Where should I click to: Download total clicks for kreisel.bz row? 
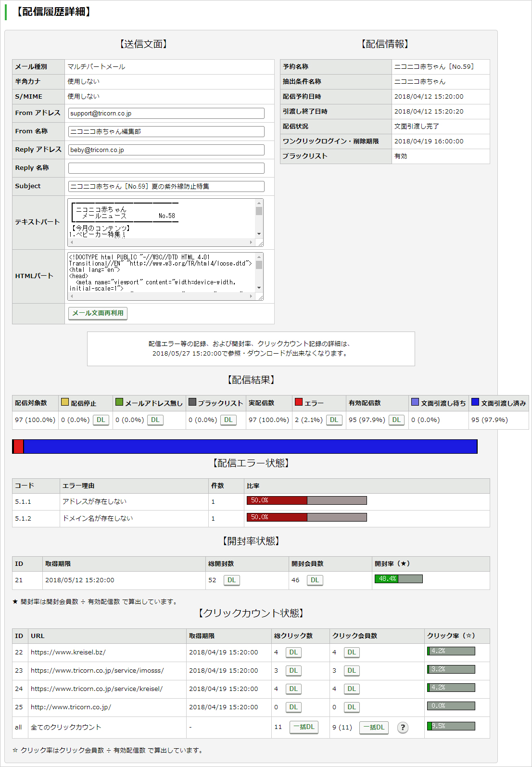(x=294, y=652)
